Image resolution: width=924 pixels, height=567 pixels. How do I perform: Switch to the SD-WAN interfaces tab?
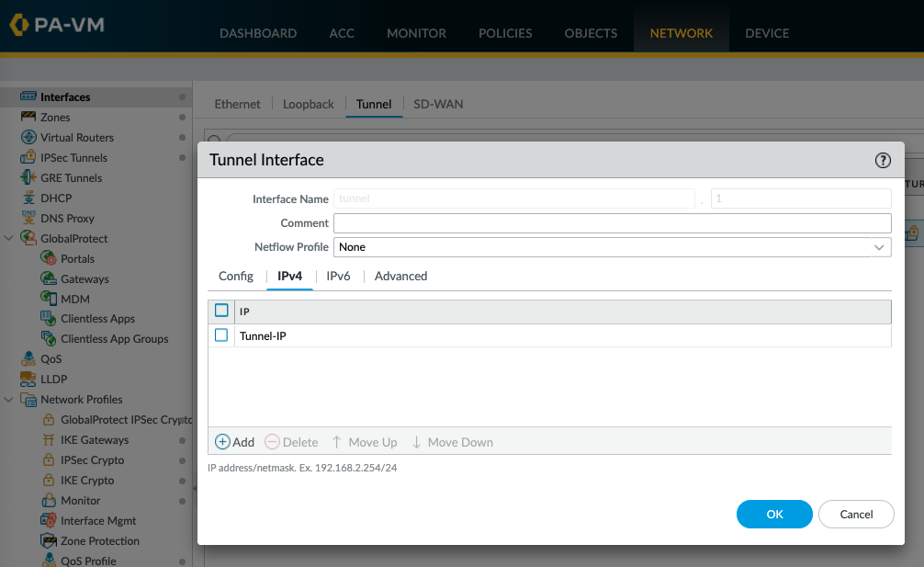click(438, 105)
